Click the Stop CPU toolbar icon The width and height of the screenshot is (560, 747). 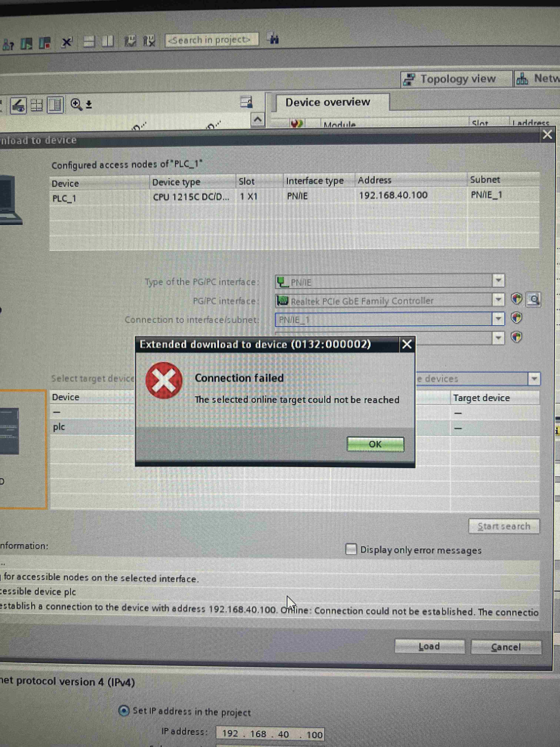click(x=45, y=43)
